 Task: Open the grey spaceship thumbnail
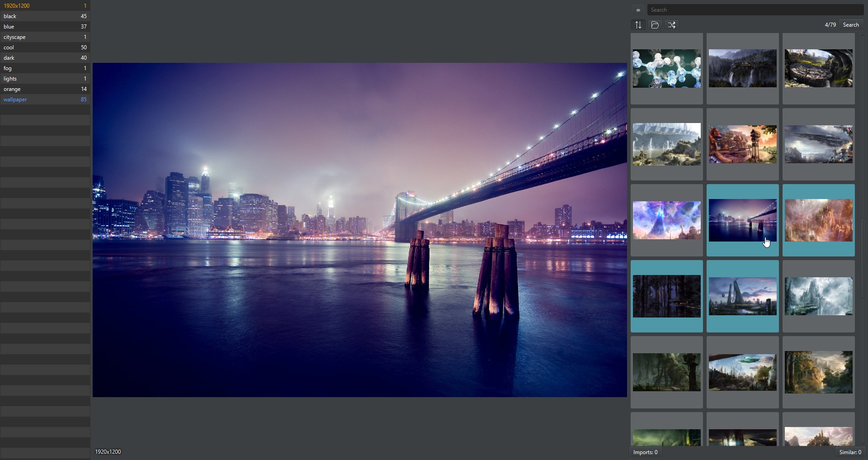(819, 144)
